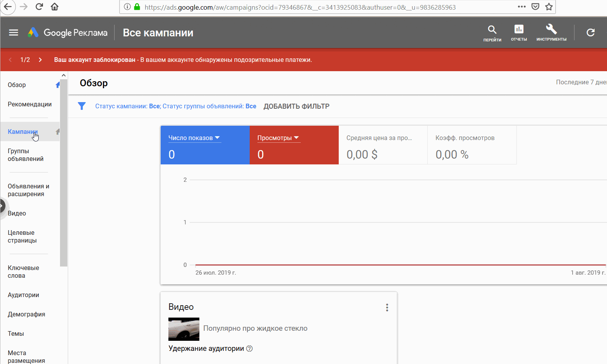
Task: Open the hamburger main menu
Action: 14,32
